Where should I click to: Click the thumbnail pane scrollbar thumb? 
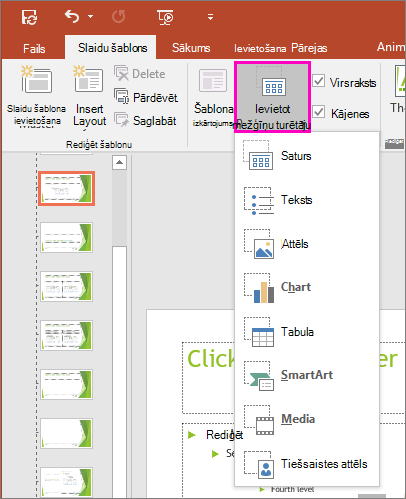[119, 372]
